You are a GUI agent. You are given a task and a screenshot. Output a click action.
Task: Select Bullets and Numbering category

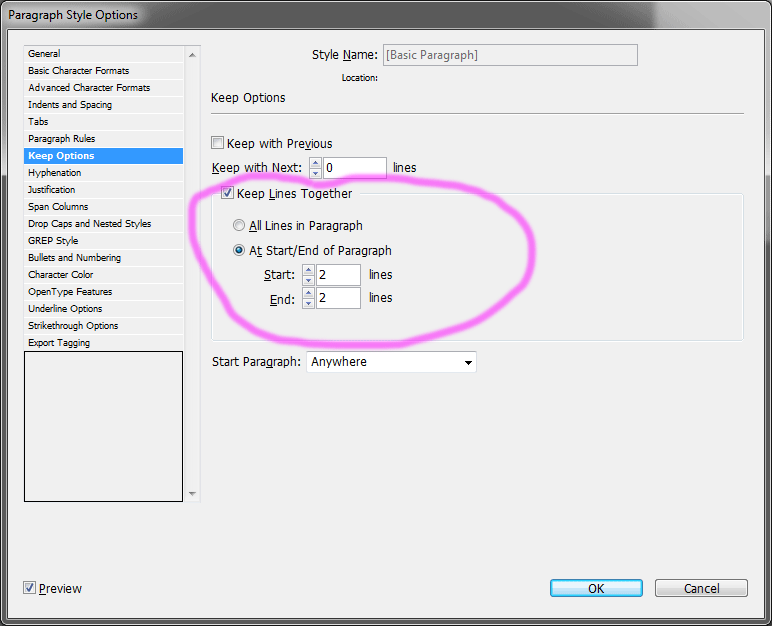click(103, 258)
